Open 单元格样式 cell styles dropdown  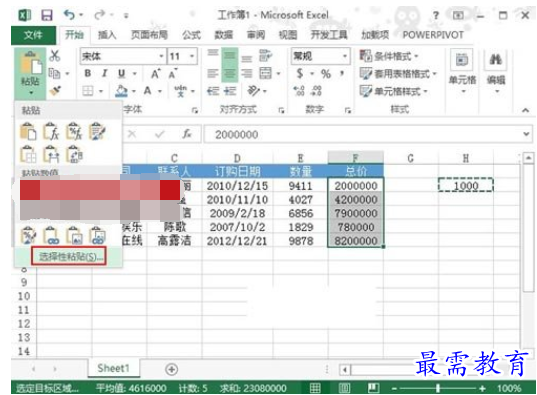(394, 91)
